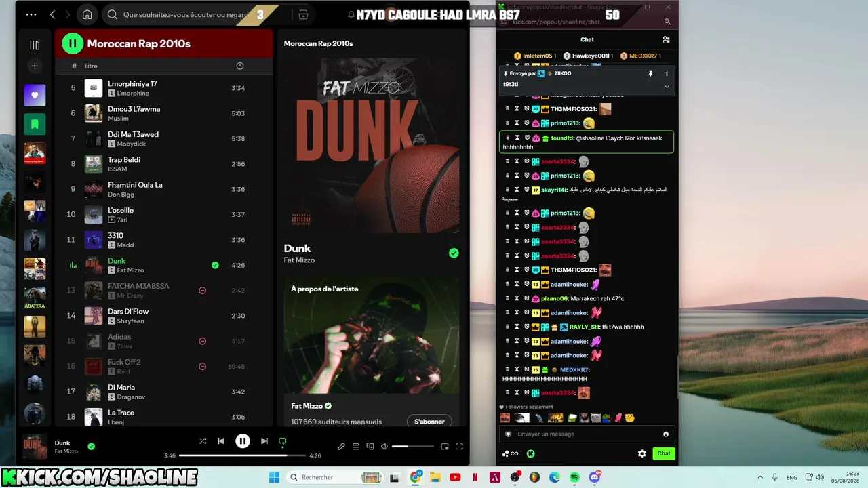Open the chat users list icon in Kick
Screen dimensions: 868x488
[666, 39]
